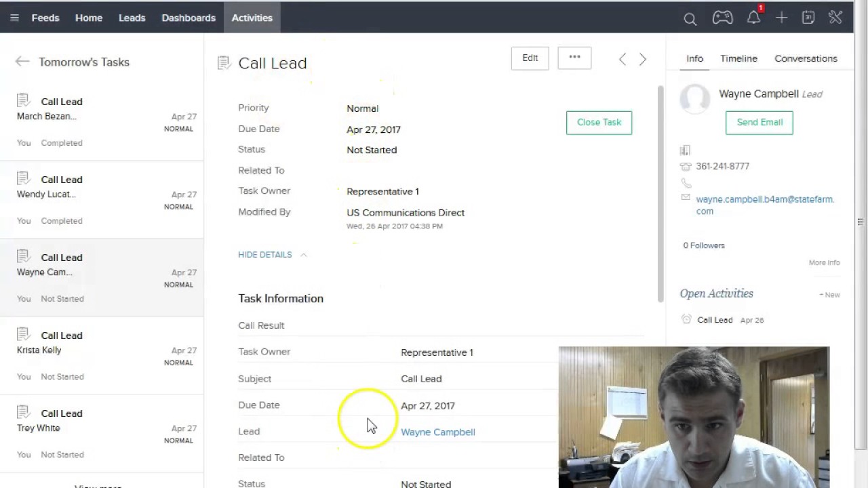
Task: Click More Info in the lead panel
Action: pyautogui.click(x=824, y=263)
